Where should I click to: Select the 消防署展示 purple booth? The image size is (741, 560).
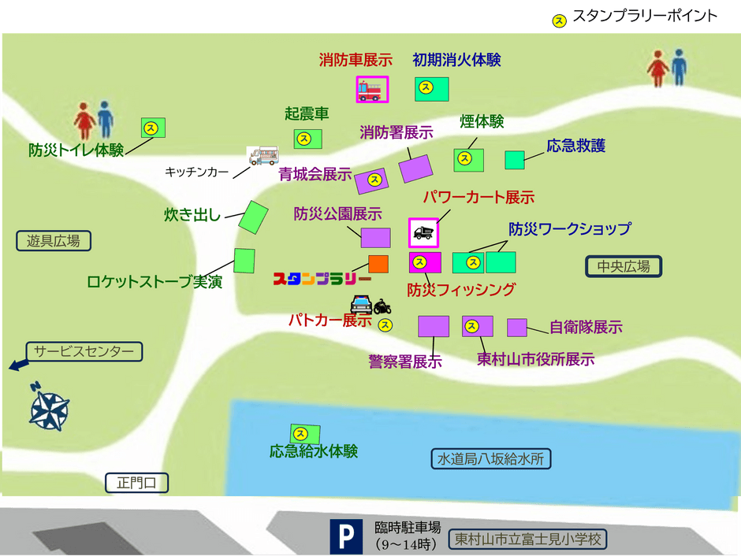pyautogui.click(x=415, y=169)
